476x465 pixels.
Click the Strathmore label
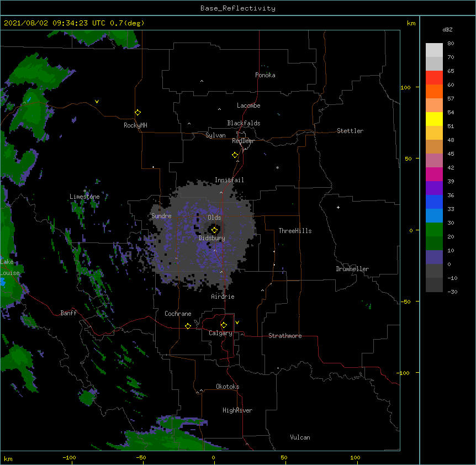(x=285, y=336)
